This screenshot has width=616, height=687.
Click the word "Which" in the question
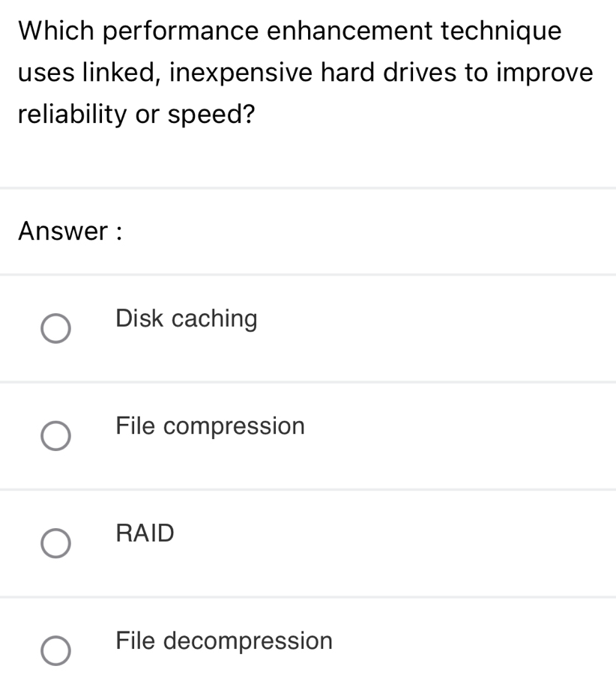click(57, 31)
